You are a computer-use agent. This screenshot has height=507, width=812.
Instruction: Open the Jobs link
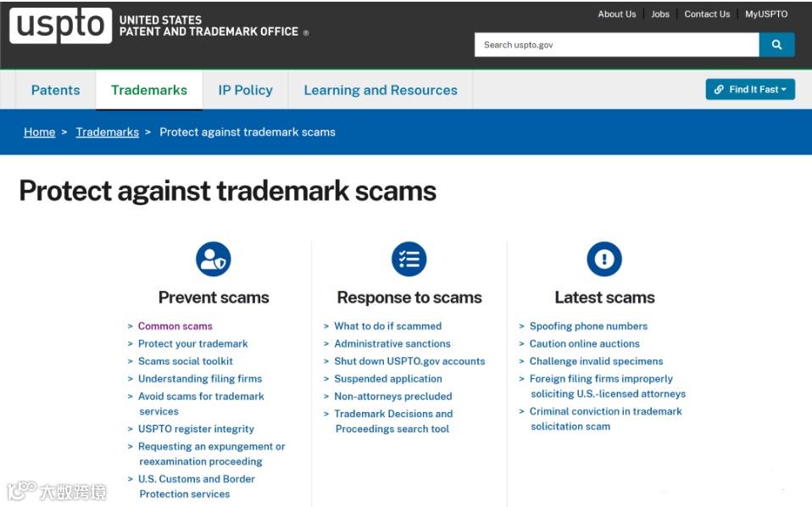pos(660,14)
